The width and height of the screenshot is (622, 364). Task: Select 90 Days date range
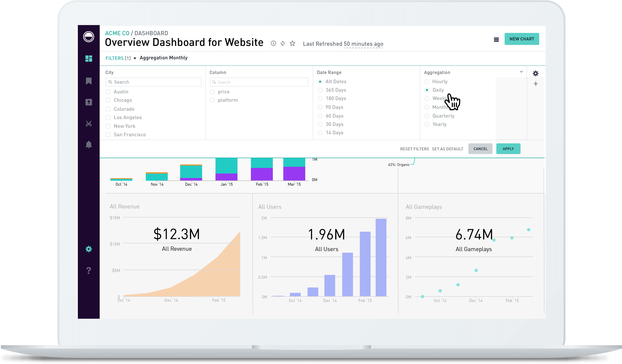[x=320, y=107]
